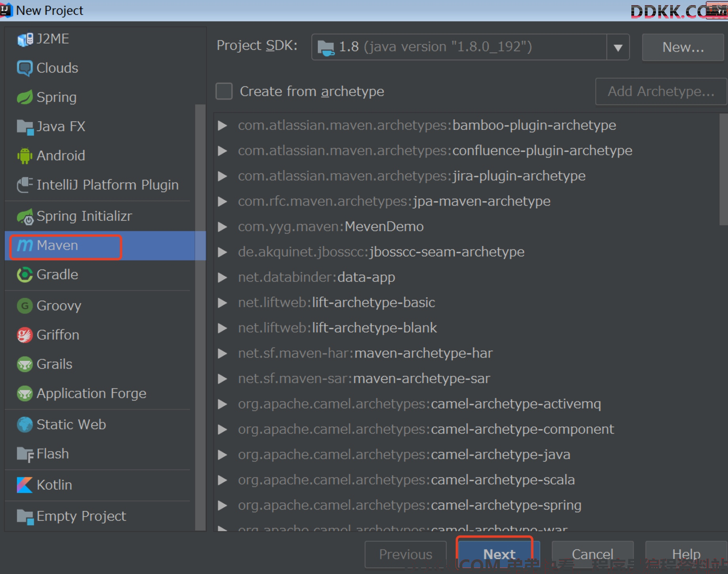The width and height of the screenshot is (728, 574).
Task: Choose the Groovy G icon
Action: point(25,306)
